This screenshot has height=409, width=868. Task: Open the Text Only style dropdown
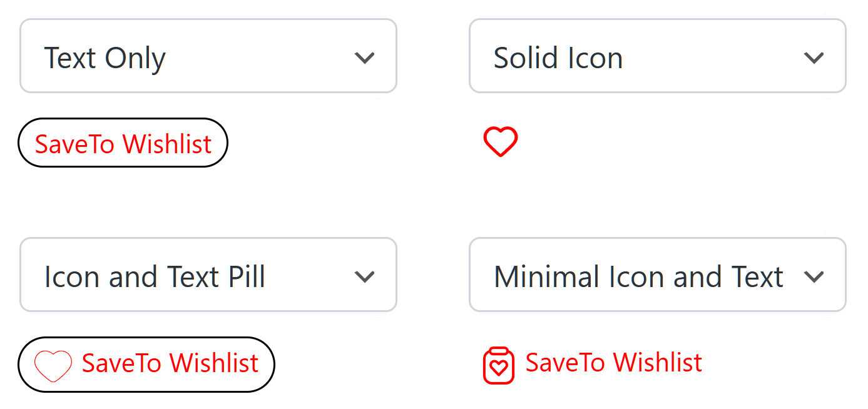click(x=208, y=56)
